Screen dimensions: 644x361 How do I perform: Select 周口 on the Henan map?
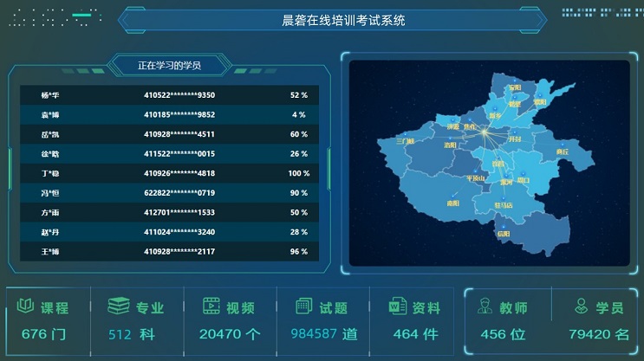[x=524, y=180]
